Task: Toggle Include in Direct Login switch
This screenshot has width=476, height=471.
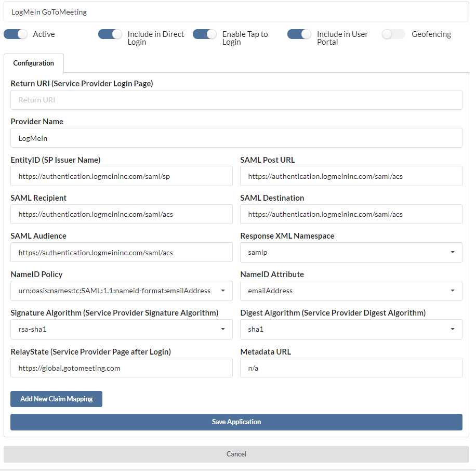Action: [110, 34]
